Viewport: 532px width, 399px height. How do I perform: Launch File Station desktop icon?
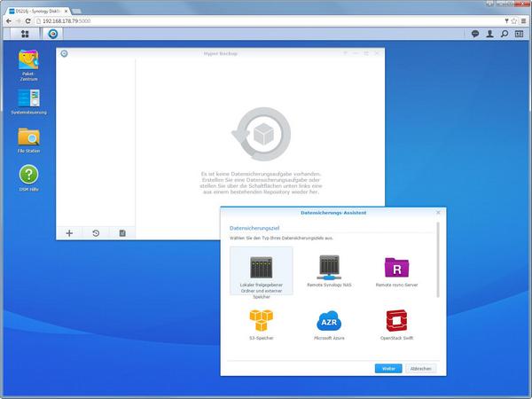pyautogui.click(x=28, y=140)
